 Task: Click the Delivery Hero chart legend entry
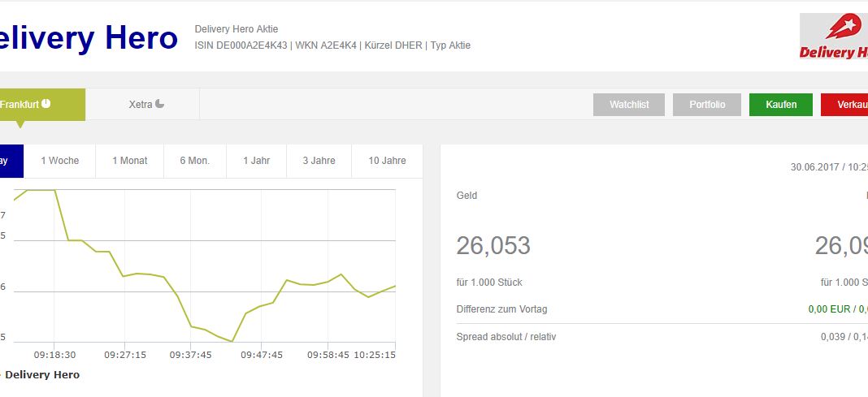click(40, 375)
